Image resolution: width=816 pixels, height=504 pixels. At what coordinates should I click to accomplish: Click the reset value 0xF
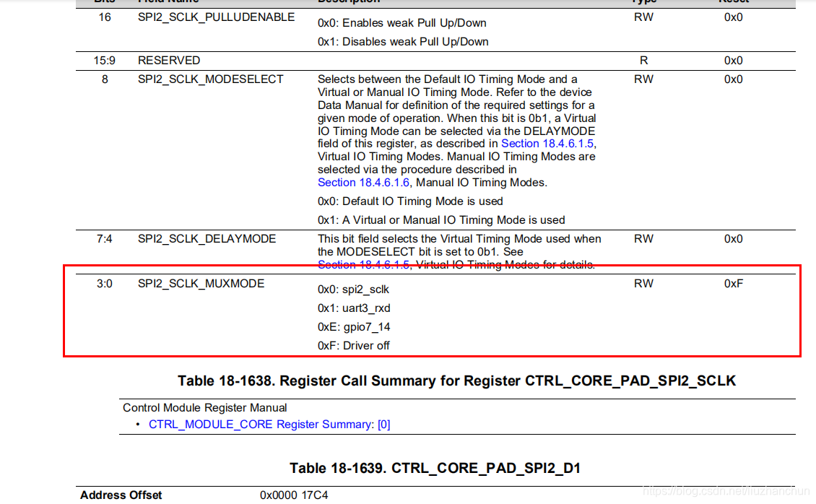point(733,284)
